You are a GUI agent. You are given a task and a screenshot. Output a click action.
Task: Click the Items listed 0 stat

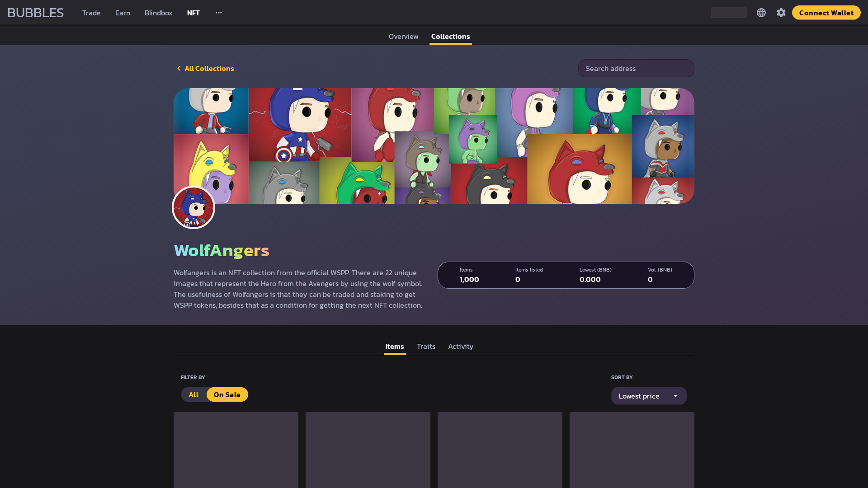pyautogui.click(x=529, y=275)
